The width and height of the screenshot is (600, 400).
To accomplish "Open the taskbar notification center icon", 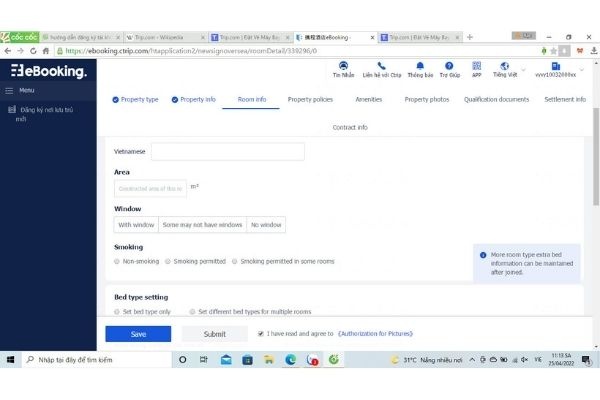I will coord(586,359).
